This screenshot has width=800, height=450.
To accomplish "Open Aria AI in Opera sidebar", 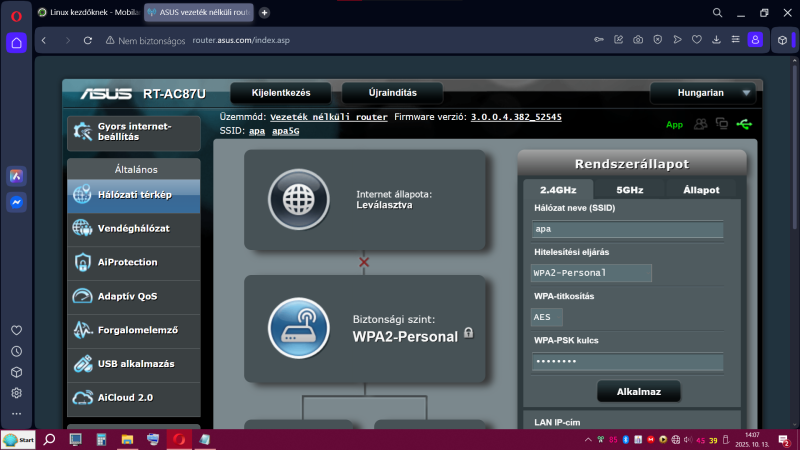I will (16, 176).
